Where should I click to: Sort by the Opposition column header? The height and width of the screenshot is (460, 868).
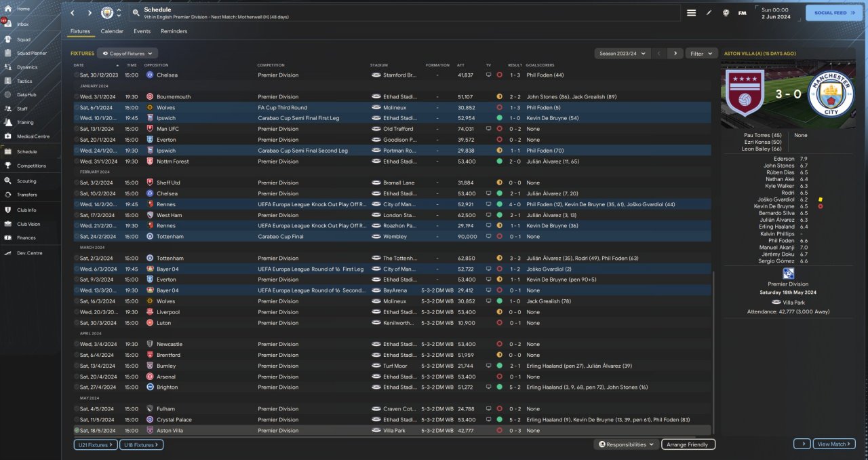pyautogui.click(x=156, y=65)
